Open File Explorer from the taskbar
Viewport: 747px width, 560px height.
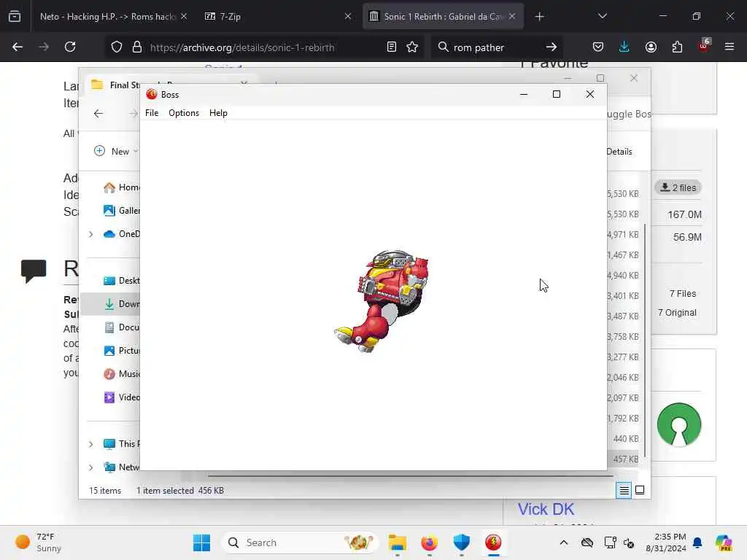point(397,542)
